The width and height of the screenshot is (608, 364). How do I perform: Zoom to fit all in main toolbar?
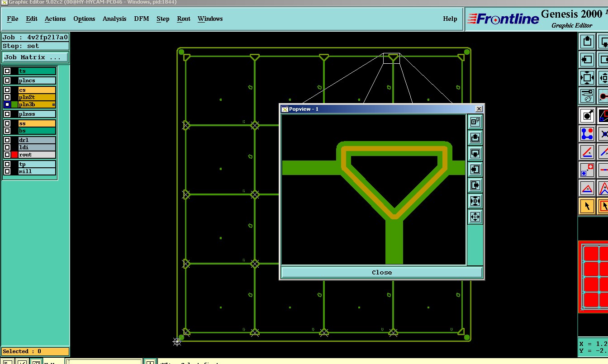[587, 78]
